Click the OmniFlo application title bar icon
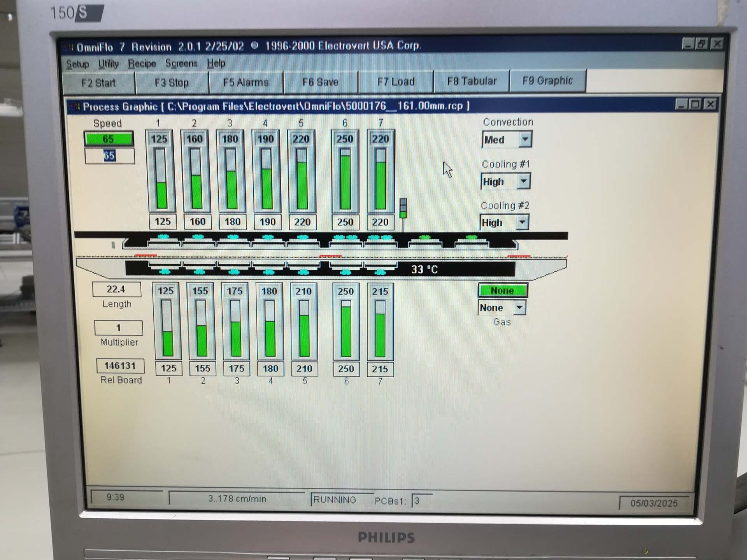The height and width of the screenshot is (560, 747). [x=70, y=47]
